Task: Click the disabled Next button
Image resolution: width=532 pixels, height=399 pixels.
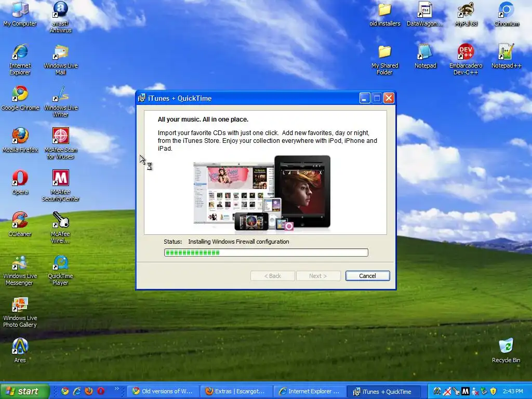Action: (318, 276)
